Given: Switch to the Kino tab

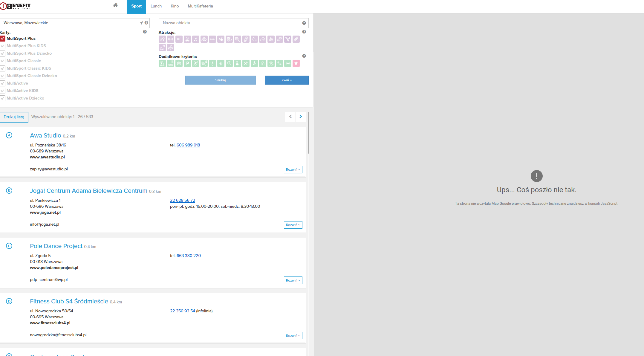Looking at the screenshot, I should point(175,6).
